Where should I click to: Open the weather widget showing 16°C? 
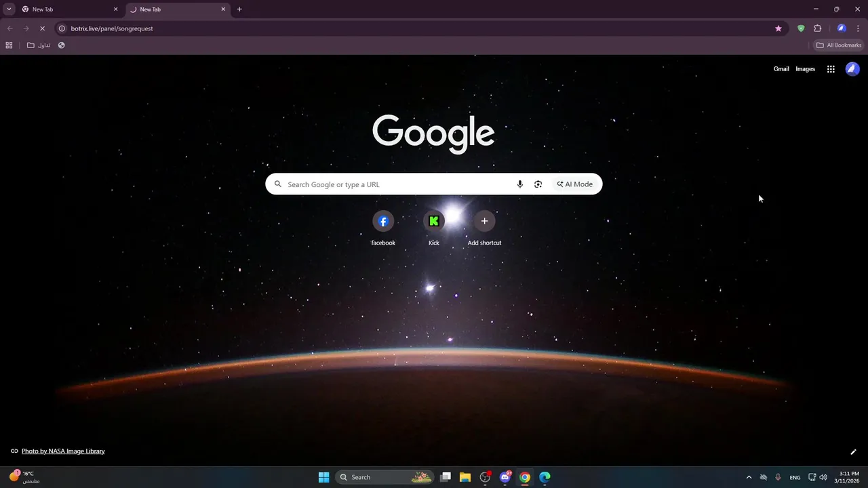[x=24, y=477]
